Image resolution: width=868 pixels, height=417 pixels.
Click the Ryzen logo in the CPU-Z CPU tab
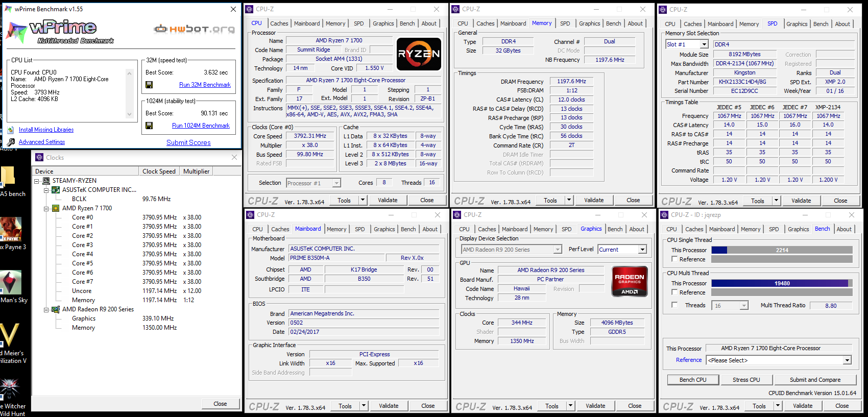[x=419, y=54]
